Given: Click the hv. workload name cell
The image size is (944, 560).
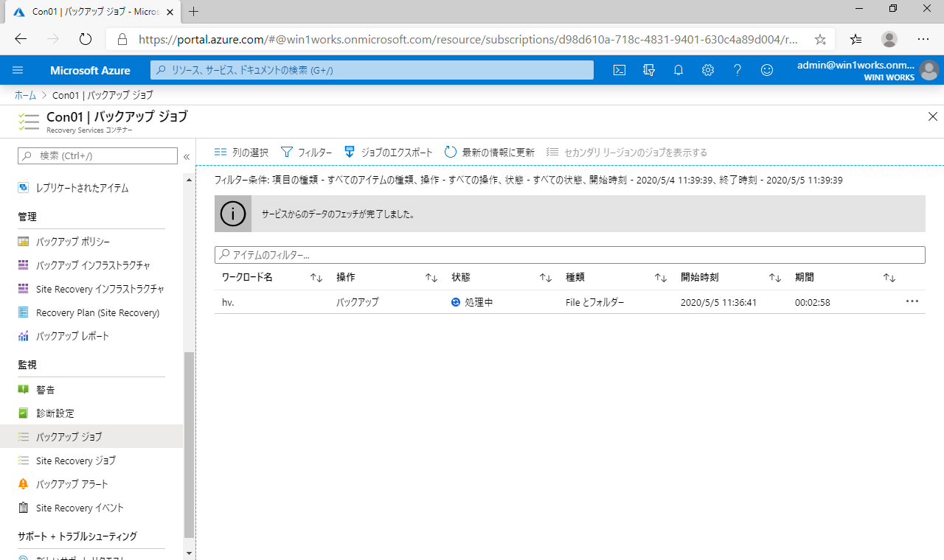Looking at the screenshot, I should pyautogui.click(x=228, y=302).
